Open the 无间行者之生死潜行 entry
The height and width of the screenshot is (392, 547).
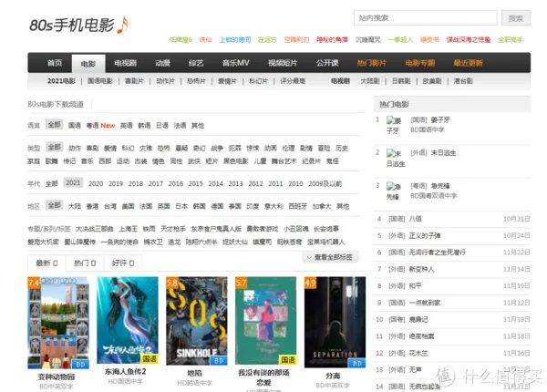click(437, 253)
